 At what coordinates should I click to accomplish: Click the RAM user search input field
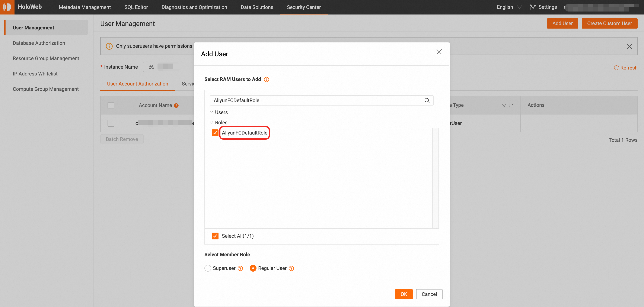coord(315,100)
